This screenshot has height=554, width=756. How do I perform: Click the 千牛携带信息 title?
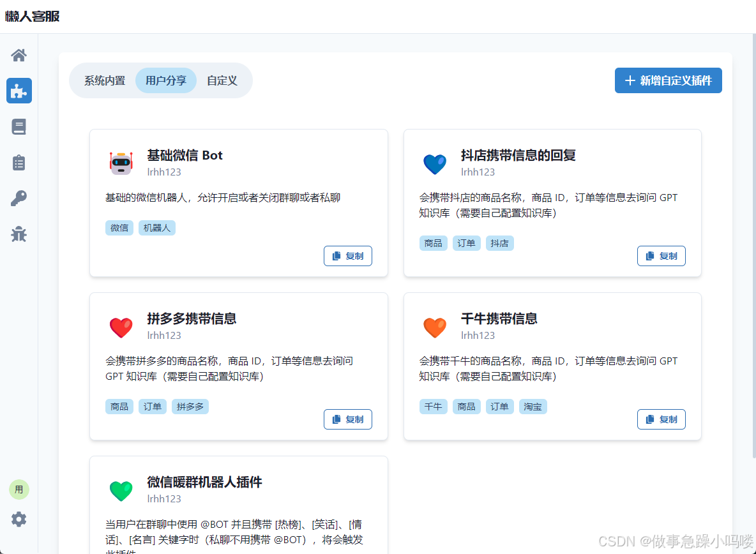click(499, 318)
